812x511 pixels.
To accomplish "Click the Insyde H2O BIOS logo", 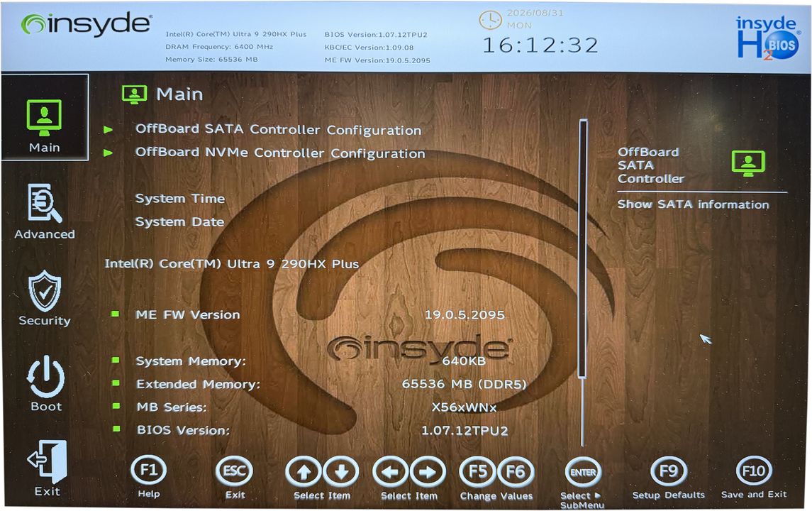I will pos(768,38).
